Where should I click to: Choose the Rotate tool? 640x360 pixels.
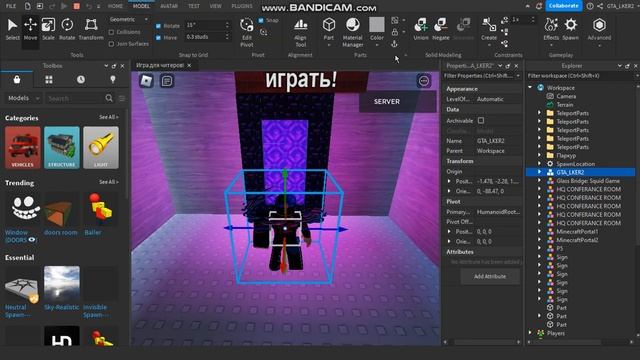pyautogui.click(x=67, y=29)
